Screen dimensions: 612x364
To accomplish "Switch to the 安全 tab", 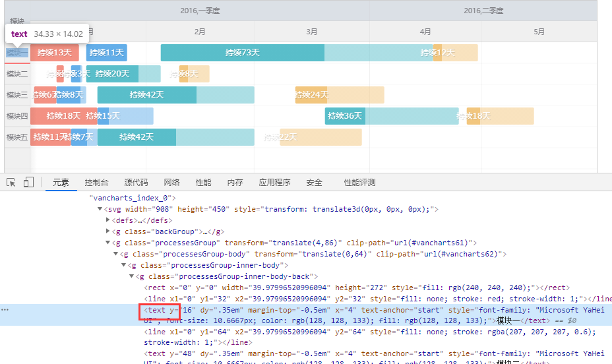I will coord(314,183).
